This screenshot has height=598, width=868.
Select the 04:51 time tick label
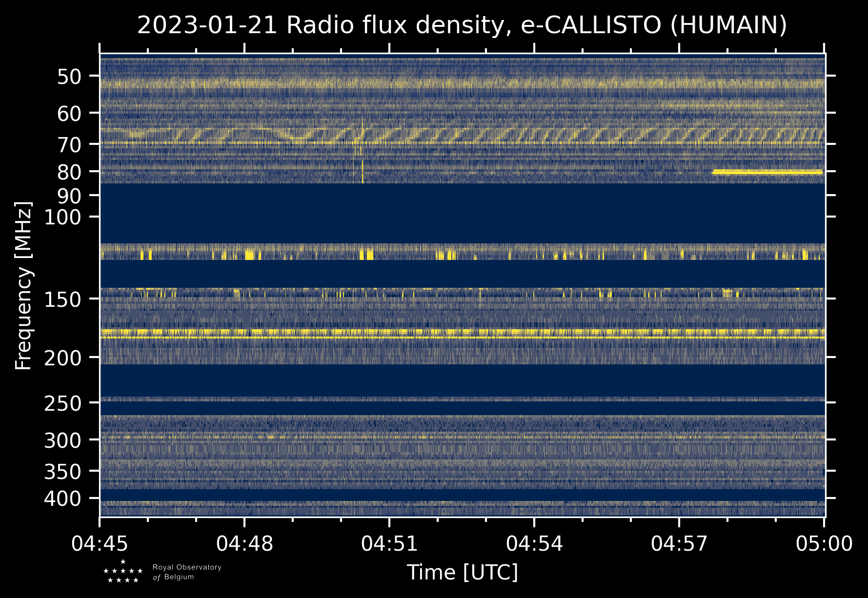click(389, 544)
